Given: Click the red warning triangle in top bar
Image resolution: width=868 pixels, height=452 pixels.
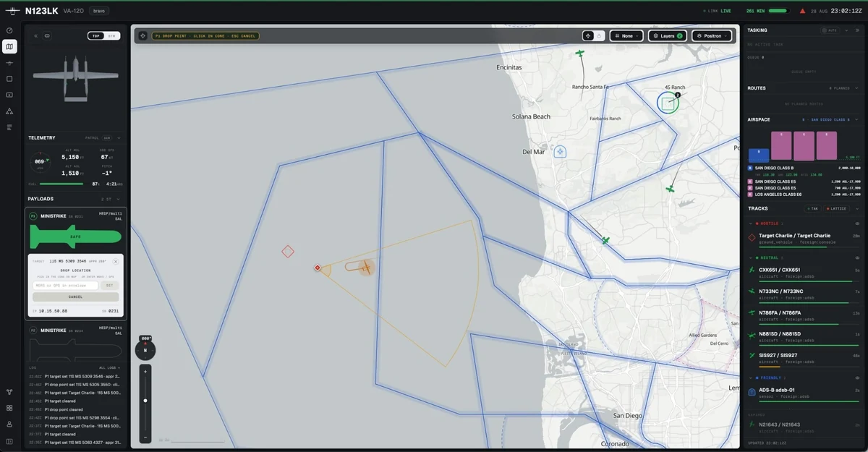Looking at the screenshot, I should pyautogui.click(x=802, y=11).
